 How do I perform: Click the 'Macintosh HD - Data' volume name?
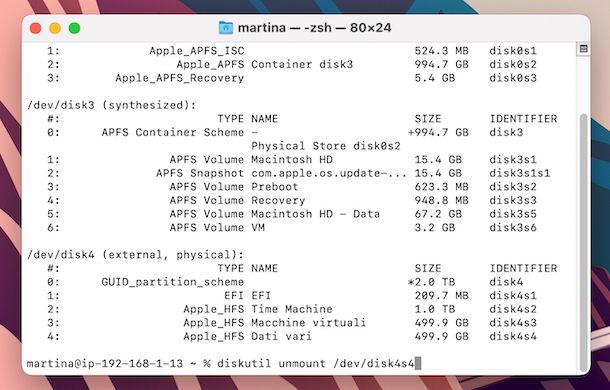[316, 214]
